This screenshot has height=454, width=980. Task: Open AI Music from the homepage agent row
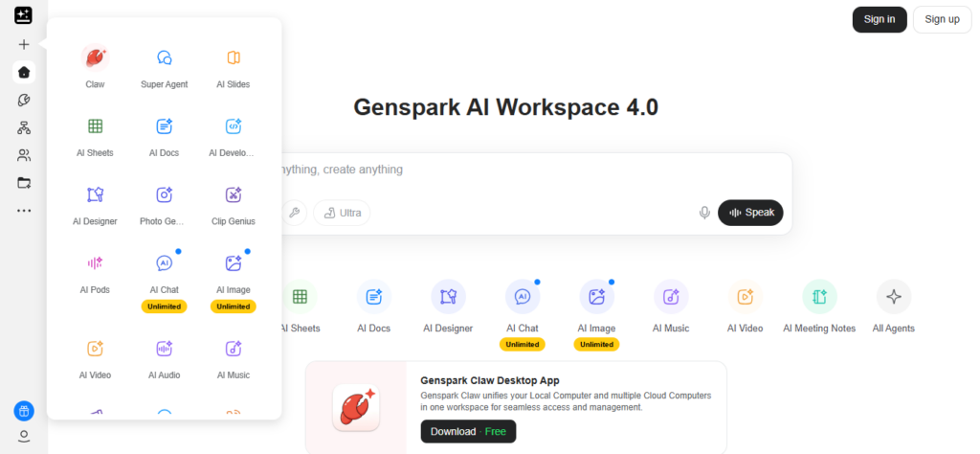pyautogui.click(x=671, y=306)
